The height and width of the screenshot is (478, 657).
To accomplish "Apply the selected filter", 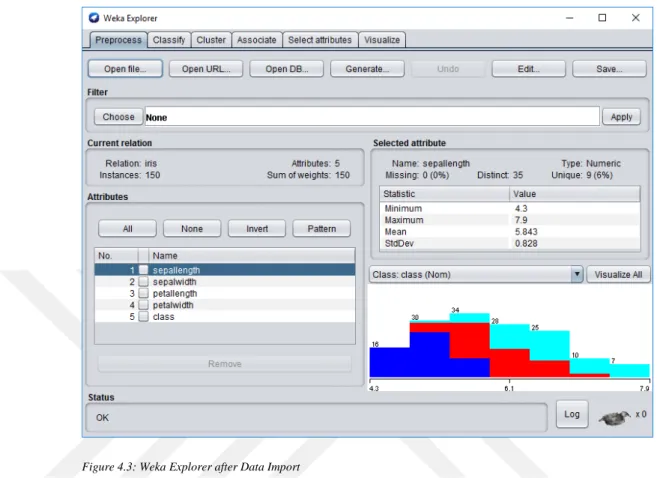I will (x=621, y=117).
